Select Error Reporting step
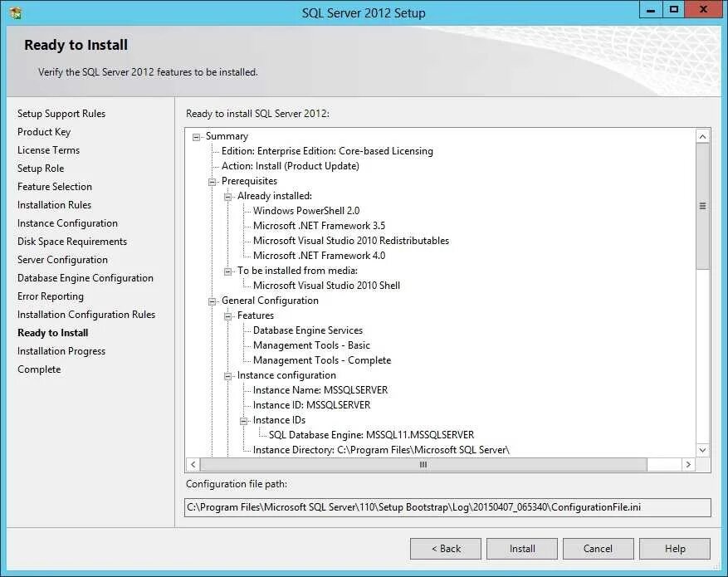Screen dimensions: 728x577 [51, 296]
